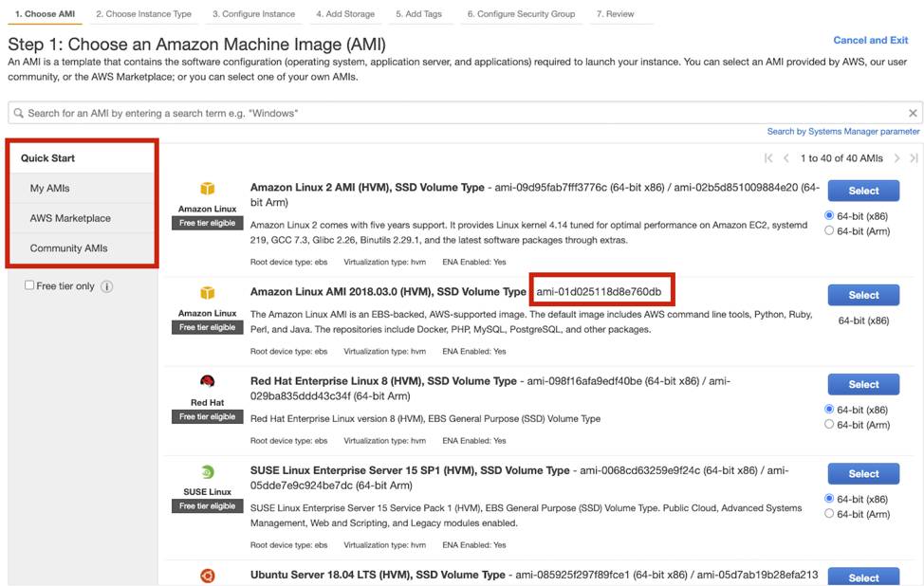Click the search magnifier icon
The image size is (924, 586).
18,113
